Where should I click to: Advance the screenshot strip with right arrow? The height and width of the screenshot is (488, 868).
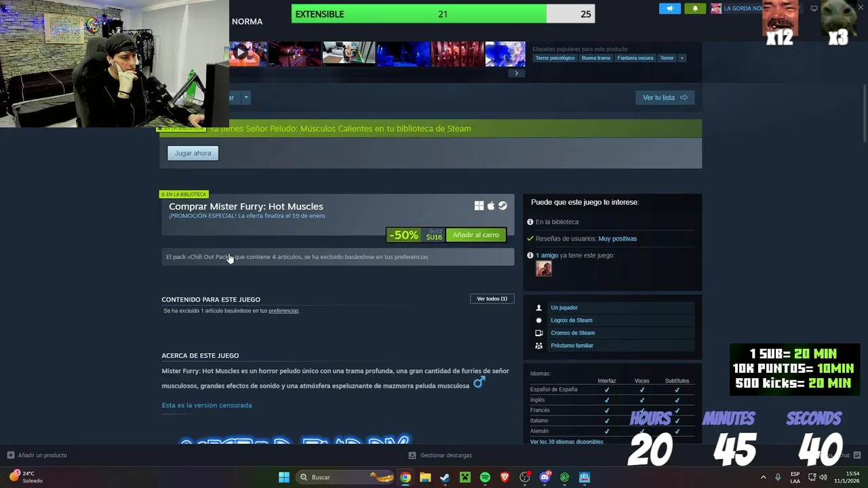pos(516,73)
